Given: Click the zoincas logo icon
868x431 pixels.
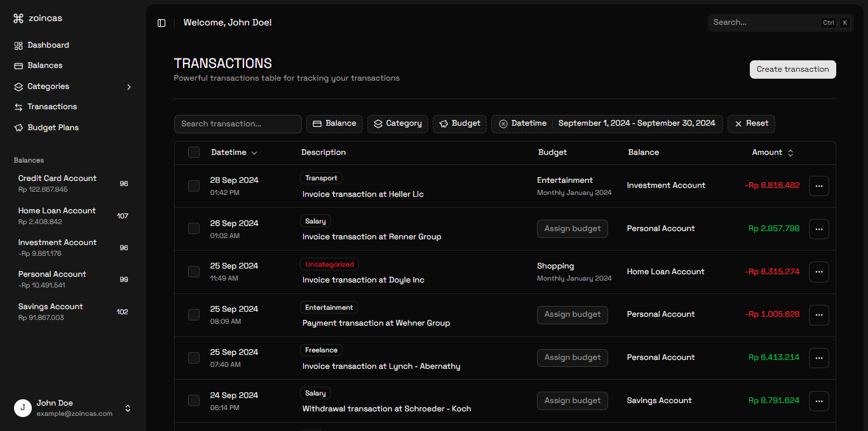Looking at the screenshot, I should click(18, 18).
